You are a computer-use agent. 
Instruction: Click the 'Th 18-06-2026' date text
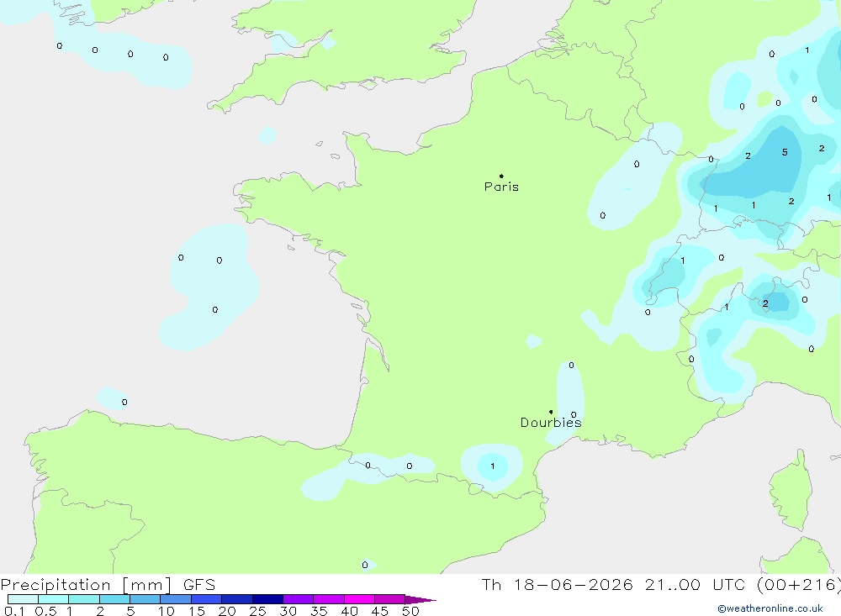(558, 585)
